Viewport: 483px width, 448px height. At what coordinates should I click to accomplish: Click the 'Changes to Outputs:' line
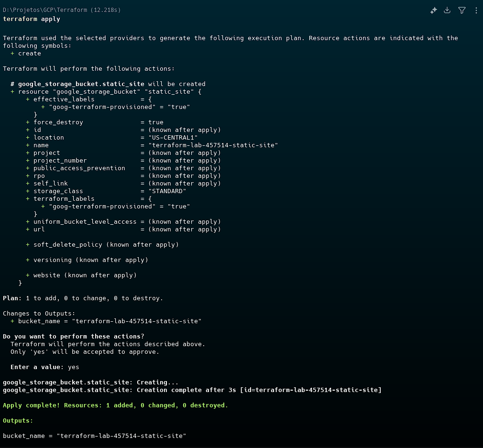tap(39, 314)
